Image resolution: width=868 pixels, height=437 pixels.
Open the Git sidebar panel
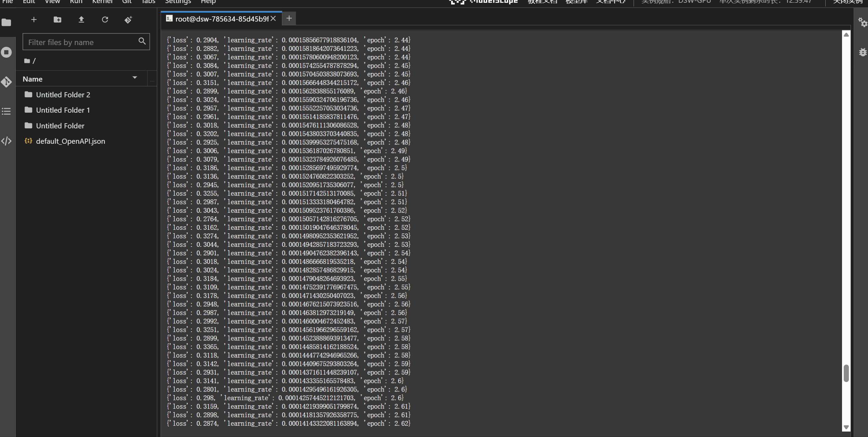pyautogui.click(x=6, y=82)
